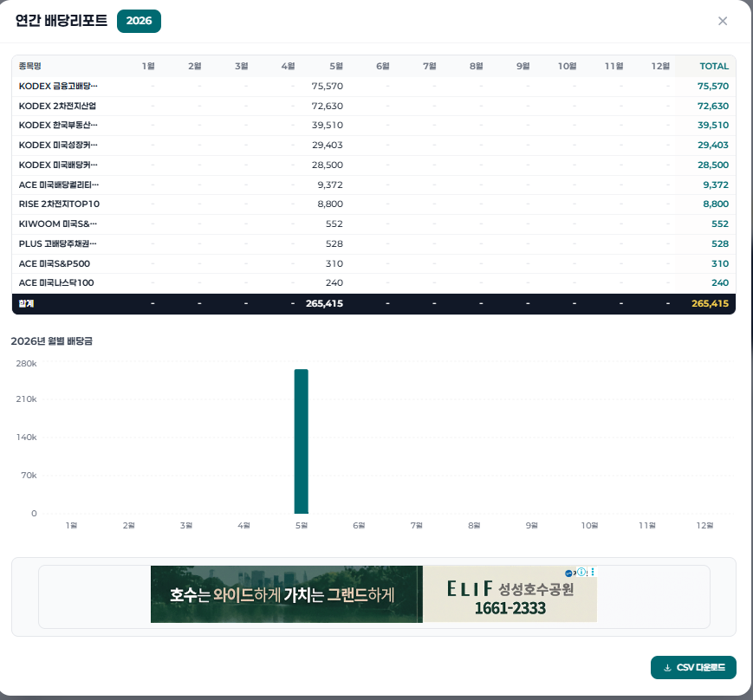The width and height of the screenshot is (753, 700).
Task: Click the yellow grand total 265,415
Action: point(710,303)
